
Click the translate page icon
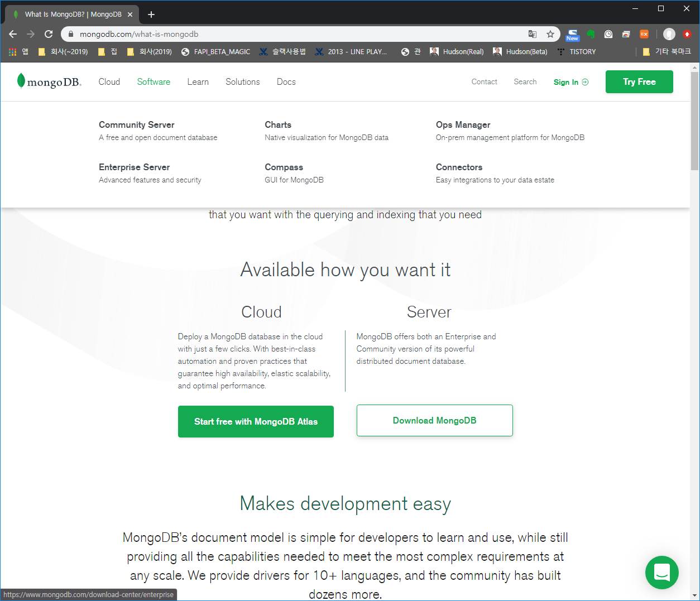pos(533,34)
